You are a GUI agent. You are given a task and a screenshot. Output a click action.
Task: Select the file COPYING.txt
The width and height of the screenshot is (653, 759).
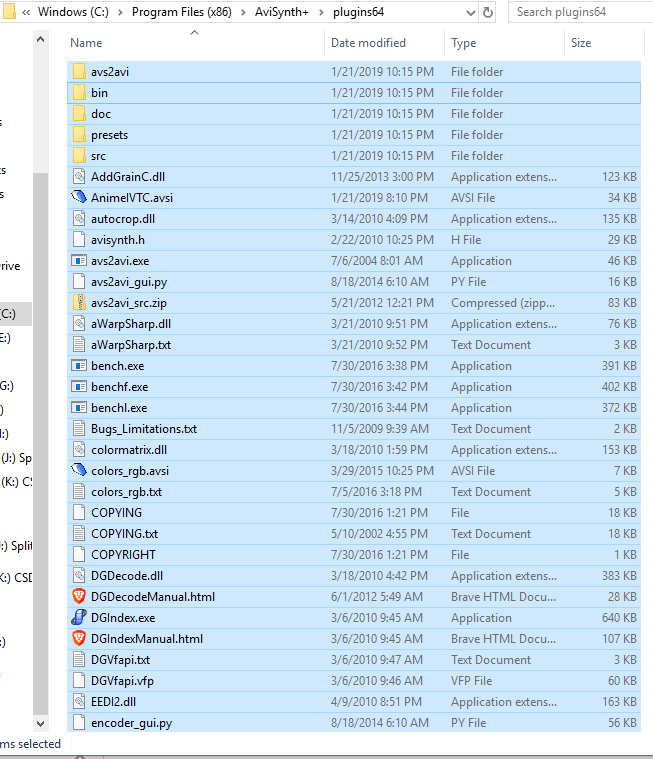pyautogui.click(x=125, y=533)
